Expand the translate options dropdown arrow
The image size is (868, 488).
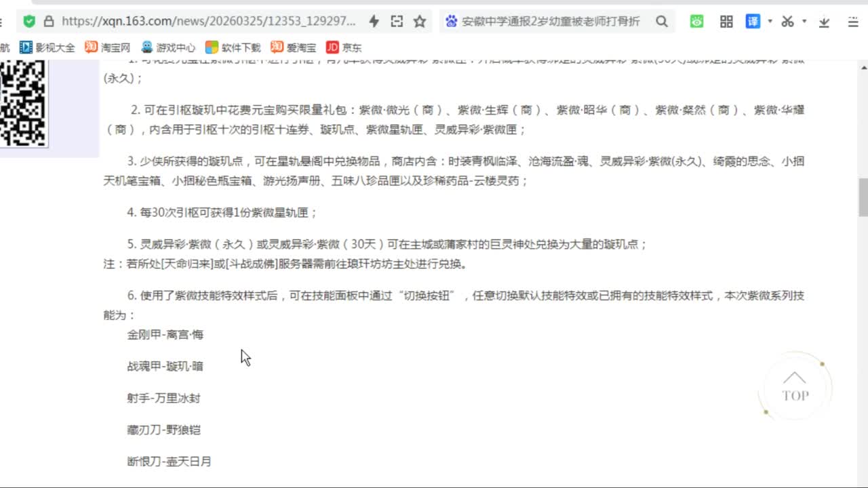[770, 21]
